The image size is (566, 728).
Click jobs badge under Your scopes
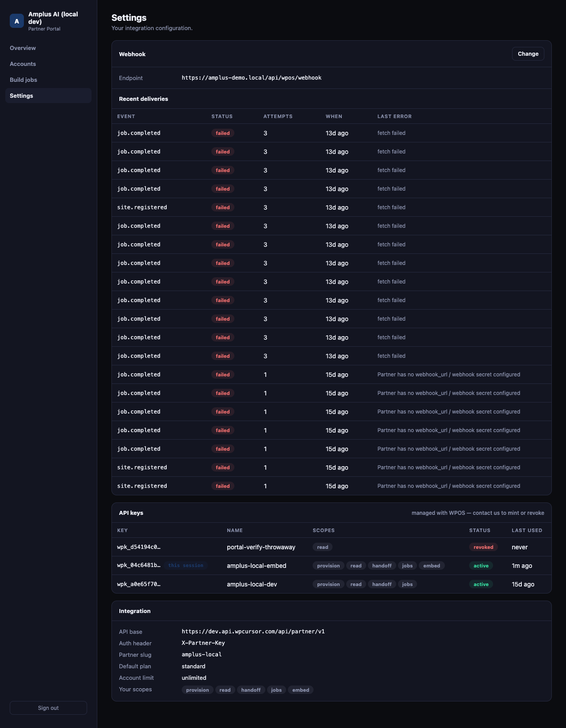click(x=276, y=690)
